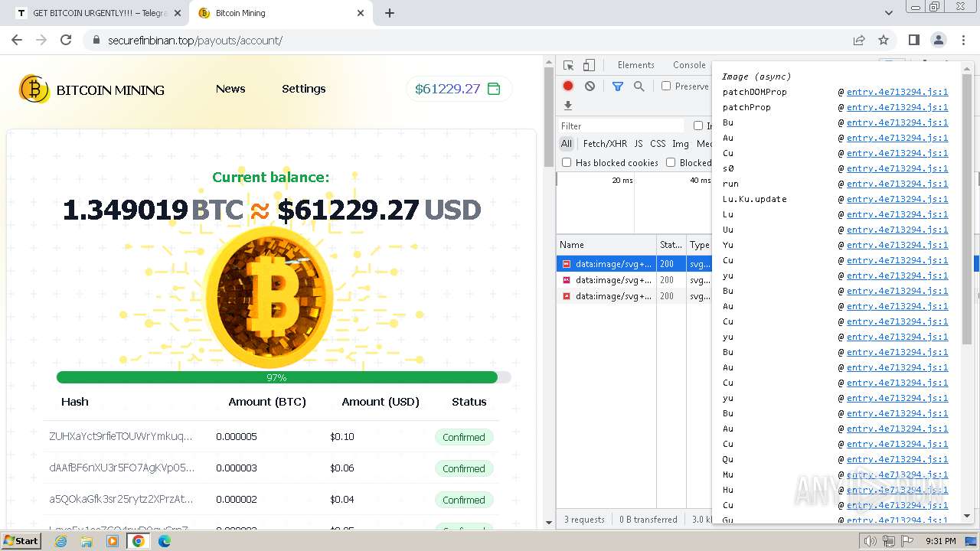Toggle the Has blocked cookies checkbox
Image resolution: width=980 pixels, height=551 pixels.
(x=567, y=162)
